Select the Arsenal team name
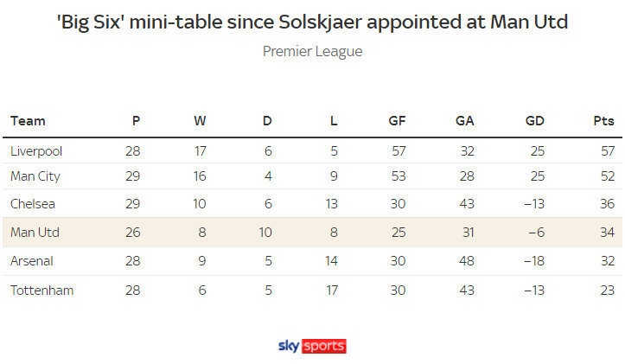The image size is (625, 364). click(x=31, y=261)
